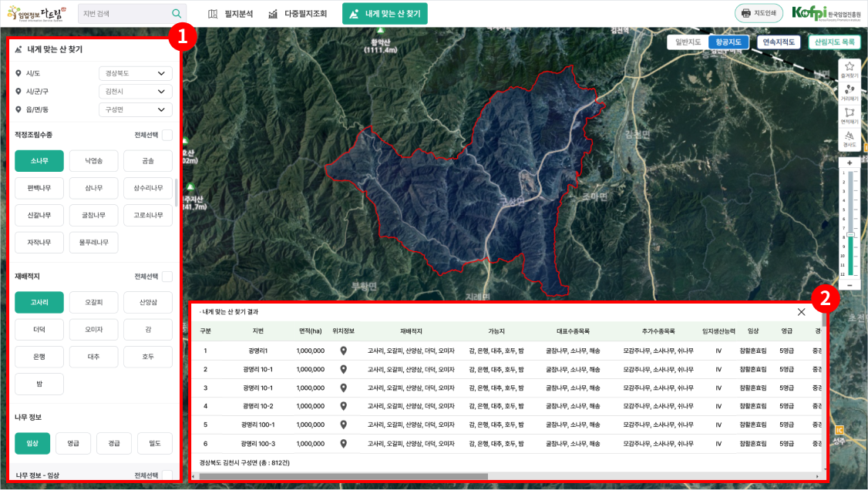Click the search magnifier icon
Screen dimensions: 868x490
click(x=177, y=13)
